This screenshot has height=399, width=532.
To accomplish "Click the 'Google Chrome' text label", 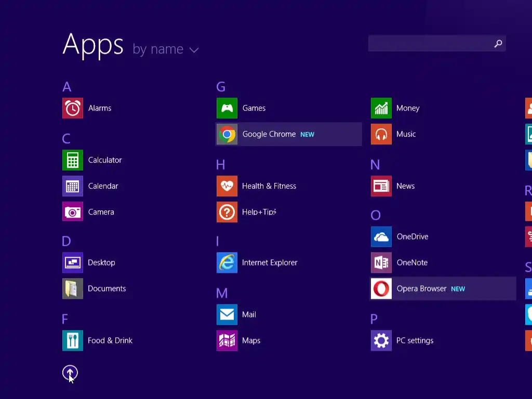I will (269, 135).
